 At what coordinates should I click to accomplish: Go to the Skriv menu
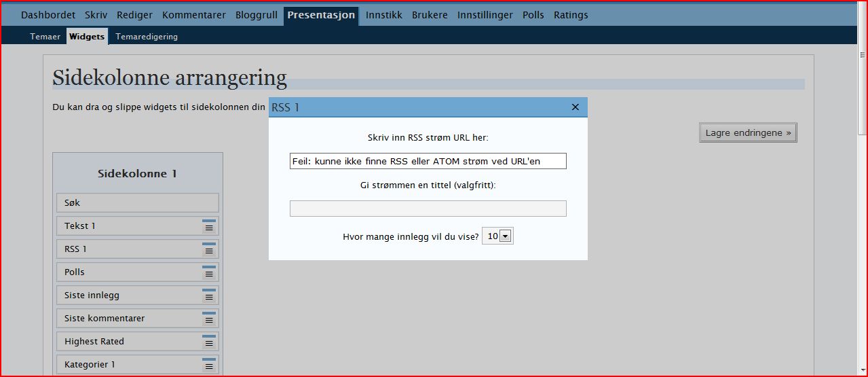[96, 15]
